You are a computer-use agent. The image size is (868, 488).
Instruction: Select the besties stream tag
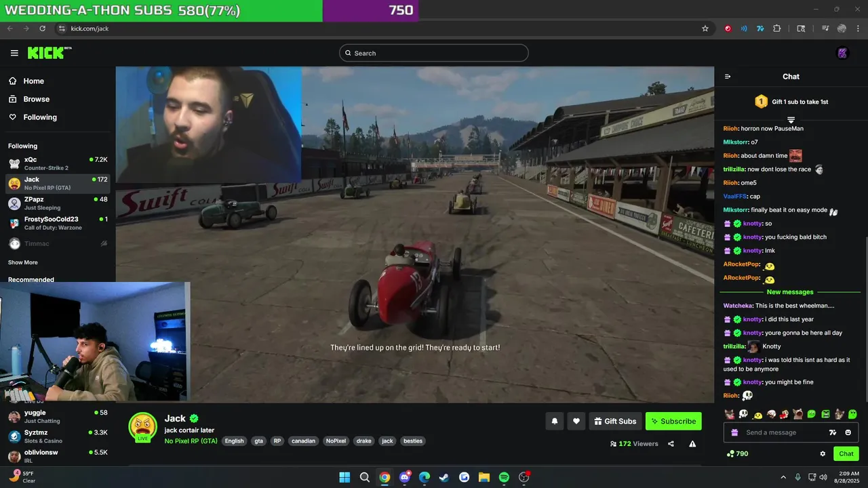(413, 441)
